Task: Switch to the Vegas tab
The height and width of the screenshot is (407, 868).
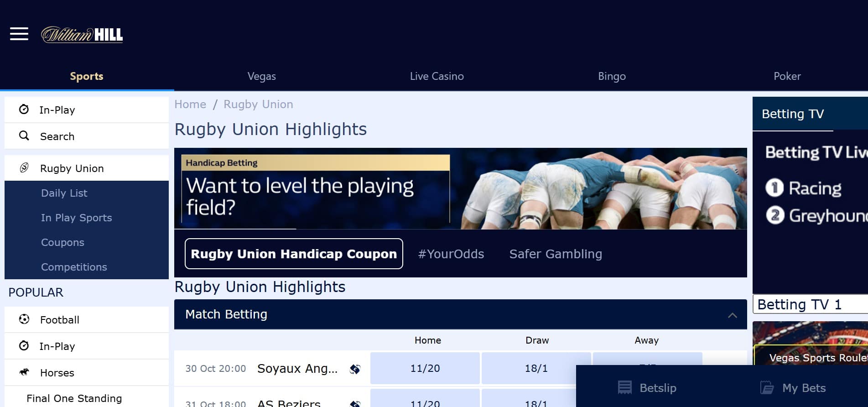Action: (262, 76)
